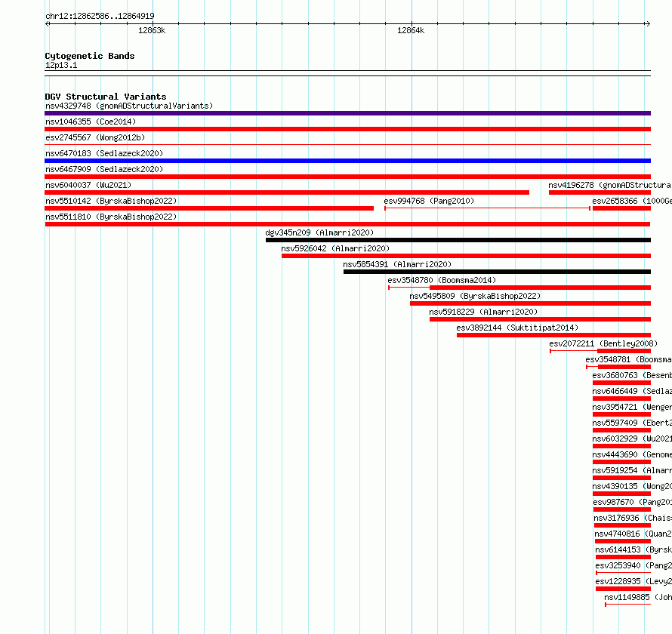Select the 12p13.1 band label
The width and height of the screenshot is (672, 634).
click(61, 65)
